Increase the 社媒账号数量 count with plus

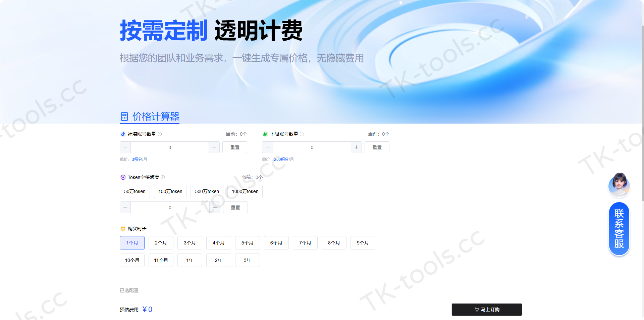point(214,147)
